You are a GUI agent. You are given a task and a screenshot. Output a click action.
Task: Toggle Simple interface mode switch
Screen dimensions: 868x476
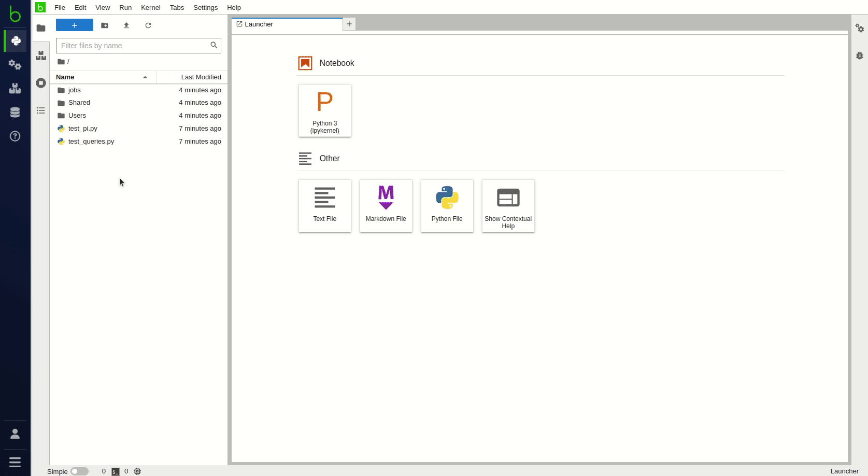click(79, 471)
